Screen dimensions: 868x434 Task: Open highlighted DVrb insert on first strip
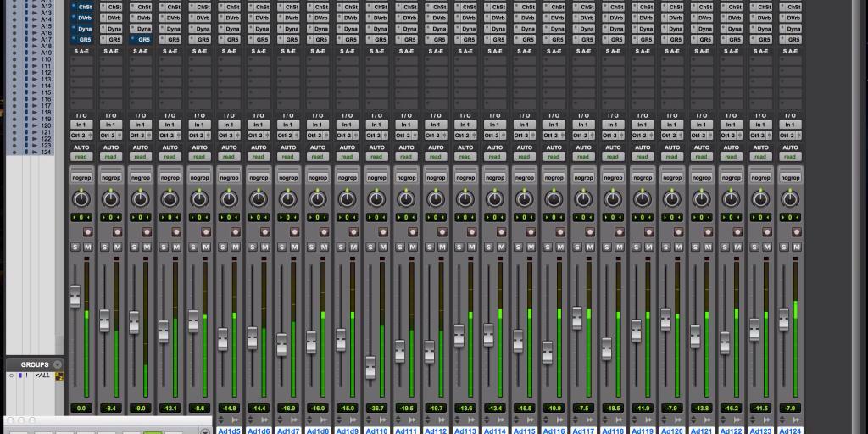pos(81,18)
